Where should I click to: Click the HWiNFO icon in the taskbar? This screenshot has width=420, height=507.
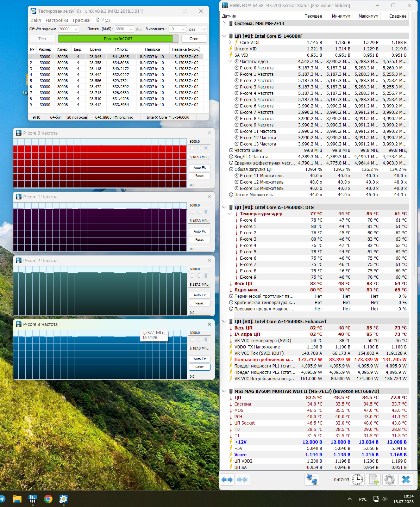33,499
